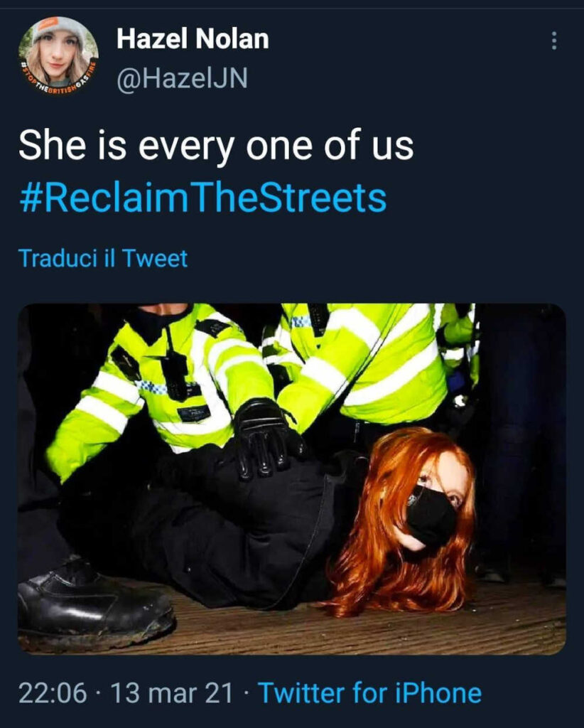
Task: Open the #ReclaimTheStreets hashtag
Action: coord(202,198)
